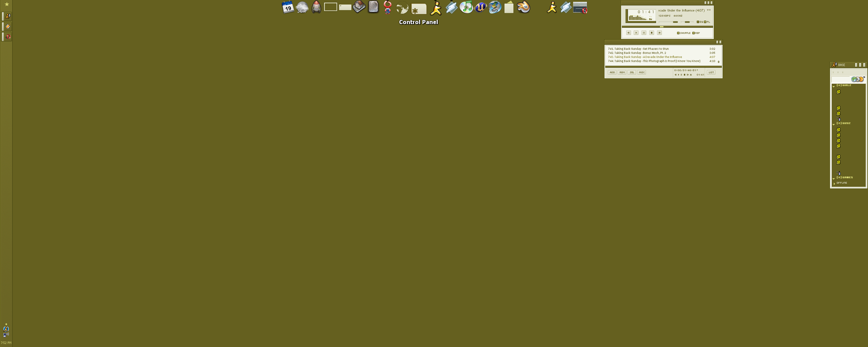Launch Winamp icon beside the iTunes icon

point(452,7)
